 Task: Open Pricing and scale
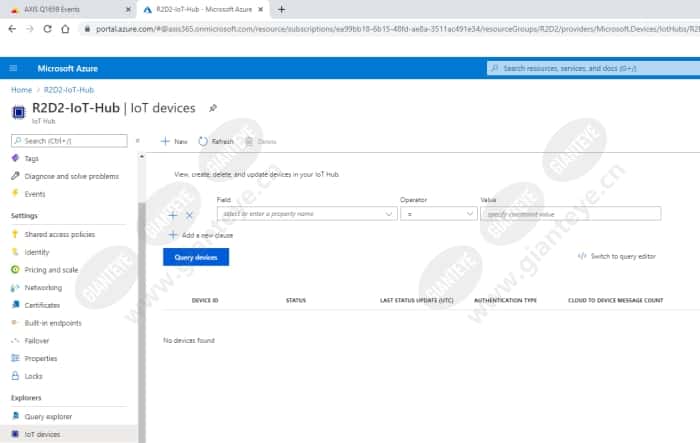[51, 270]
